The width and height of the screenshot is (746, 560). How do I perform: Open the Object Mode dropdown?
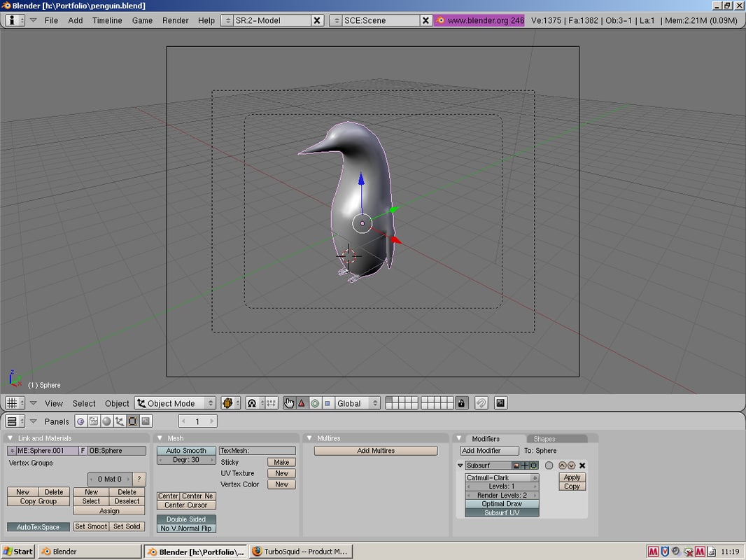coord(174,403)
